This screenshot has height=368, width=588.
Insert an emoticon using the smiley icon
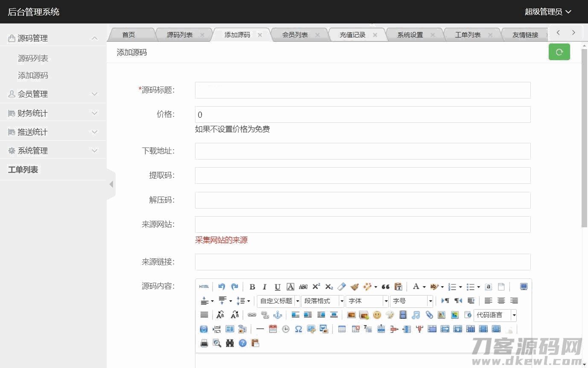(377, 315)
